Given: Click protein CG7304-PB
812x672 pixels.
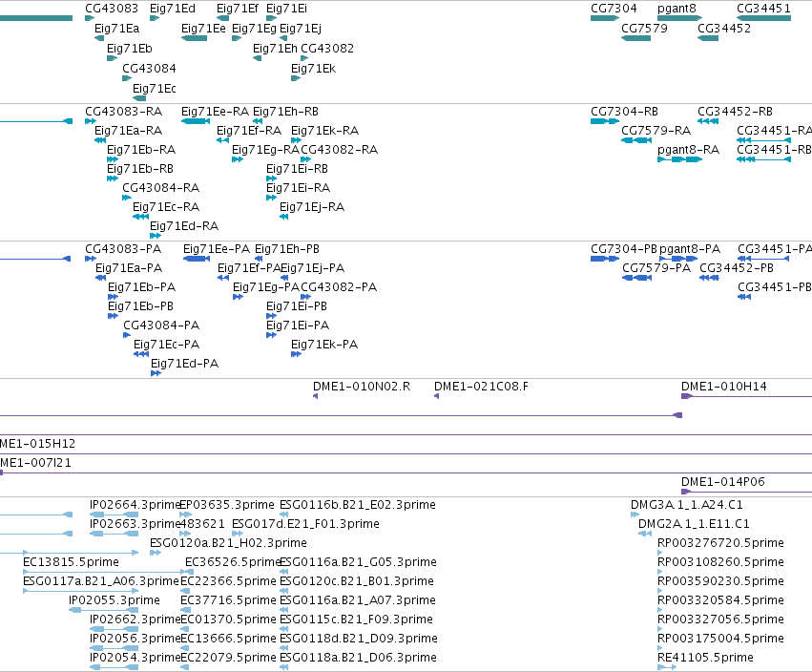Looking at the screenshot, I should [x=624, y=249].
